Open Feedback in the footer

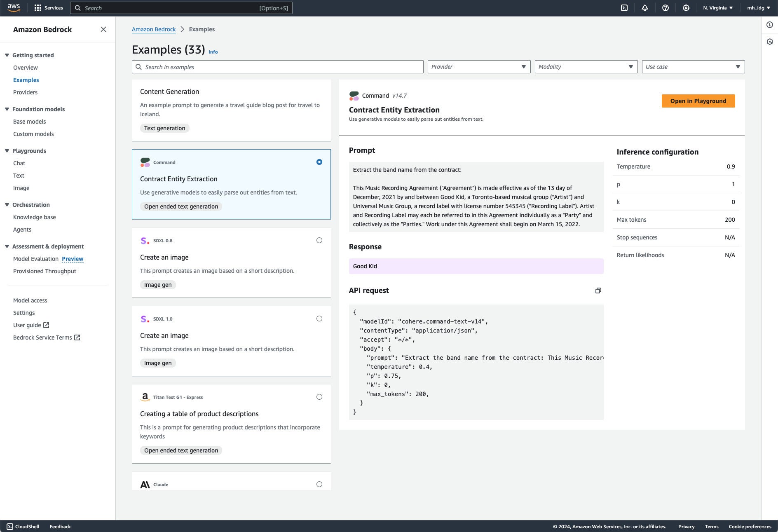pos(60,527)
